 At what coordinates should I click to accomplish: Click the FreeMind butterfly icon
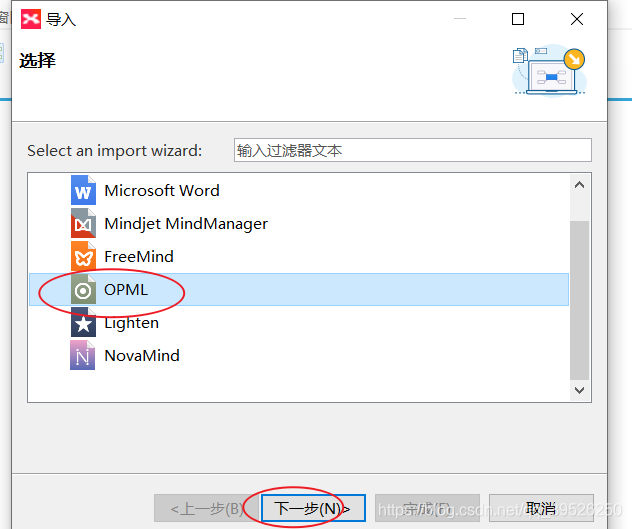pyautogui.click(x=83, y=256)
